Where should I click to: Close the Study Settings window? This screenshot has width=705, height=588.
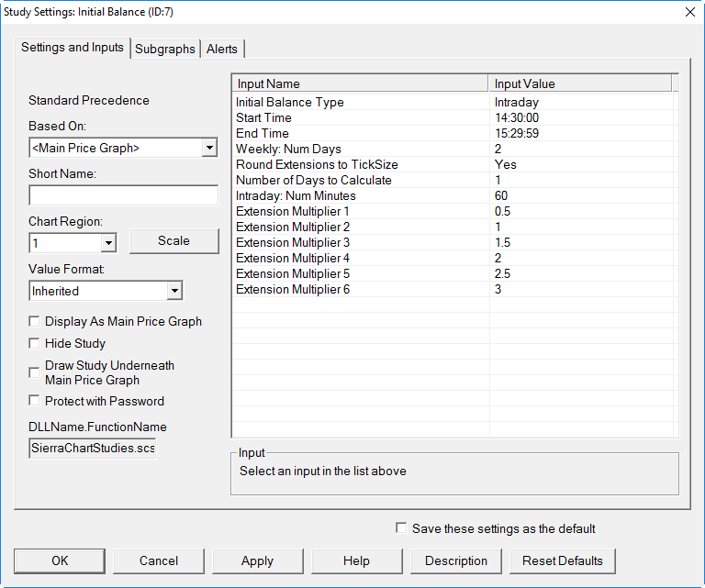pyautogui.click(x=690, y=12)
